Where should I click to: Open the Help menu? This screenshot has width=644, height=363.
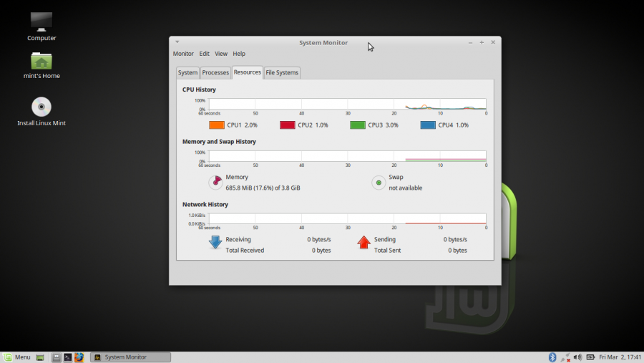(239, 54)
